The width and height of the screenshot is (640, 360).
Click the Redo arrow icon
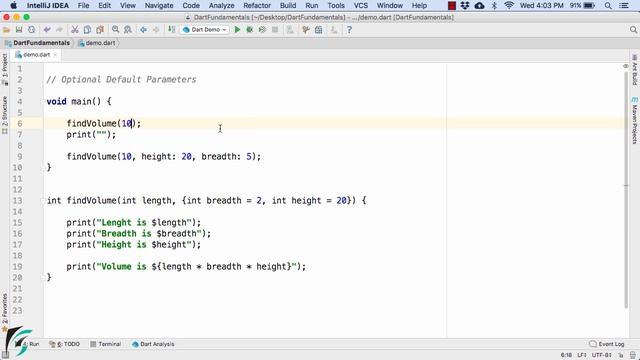60,30
